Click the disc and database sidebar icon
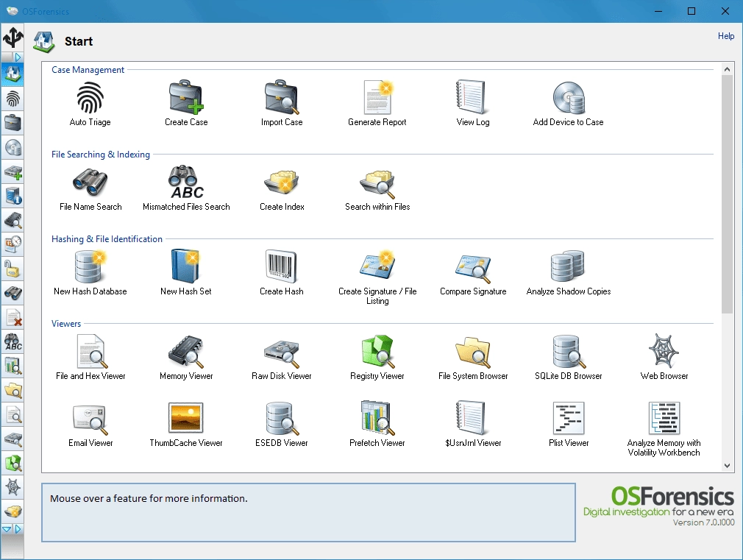Image resolution: width=743 pixels, height=560 pixels. 13,148
